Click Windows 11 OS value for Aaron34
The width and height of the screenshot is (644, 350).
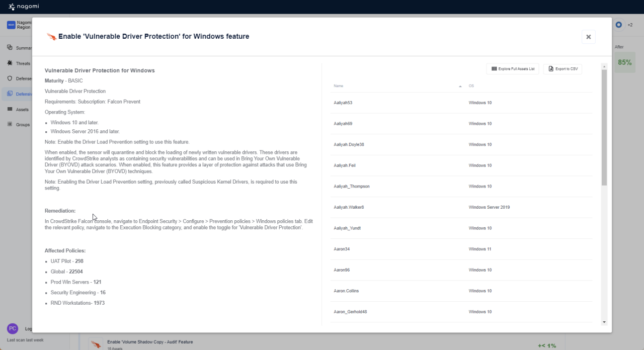tap(480, 249)
